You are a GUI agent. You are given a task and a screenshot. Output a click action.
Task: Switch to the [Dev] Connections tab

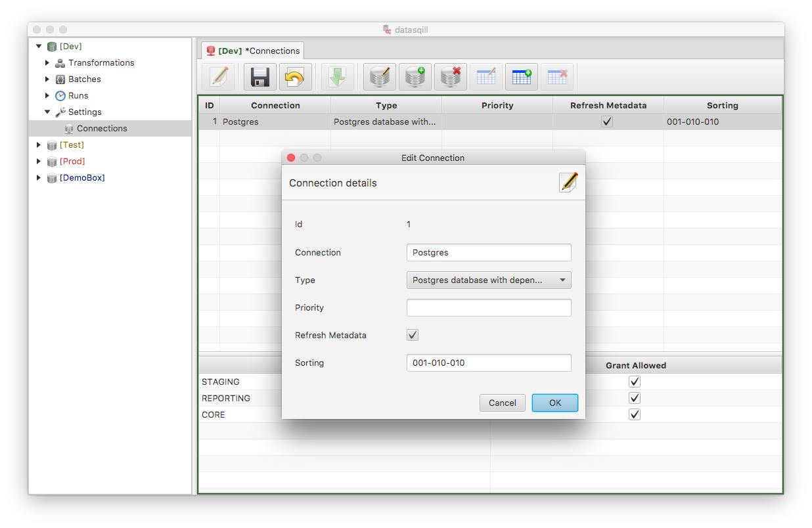[253, 51]
